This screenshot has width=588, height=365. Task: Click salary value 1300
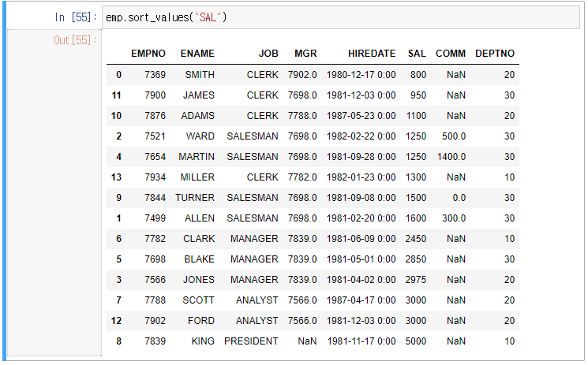tap(416, 177)
